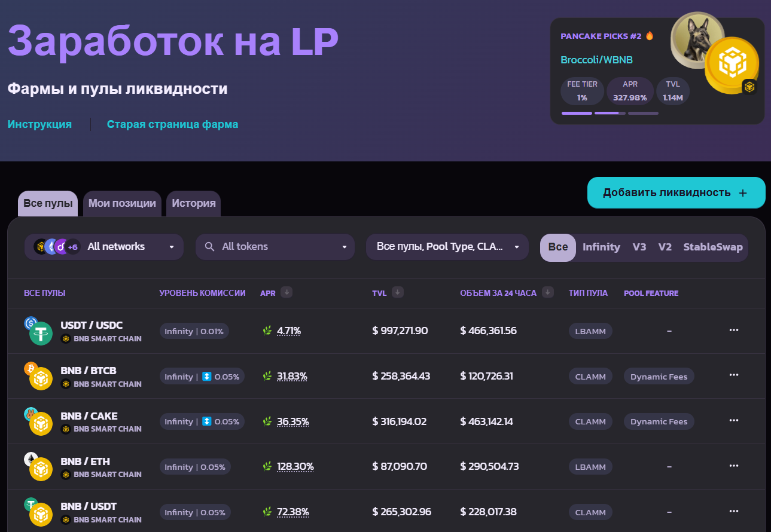
Task: Open the Инструкция link
Action: (x=39, y=124)
